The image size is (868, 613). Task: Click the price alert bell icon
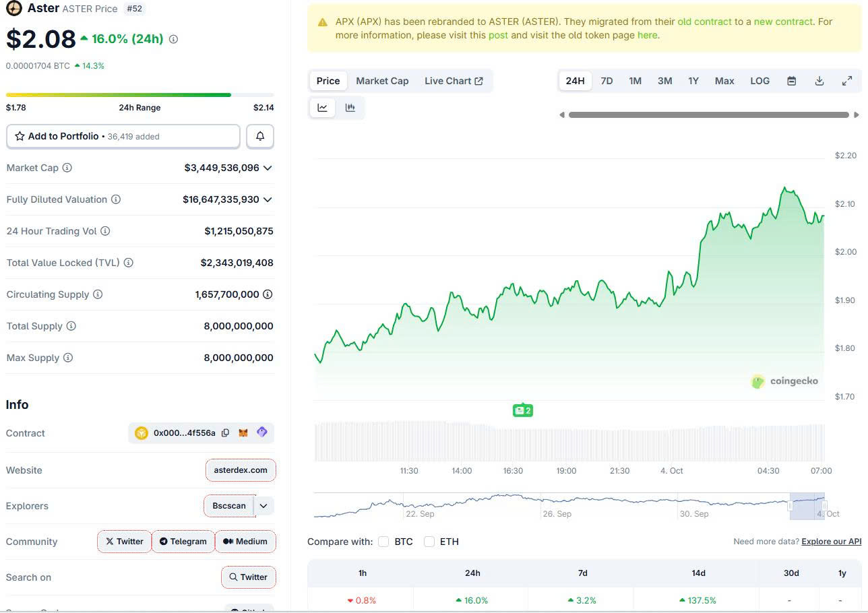[x=259, y=136]
